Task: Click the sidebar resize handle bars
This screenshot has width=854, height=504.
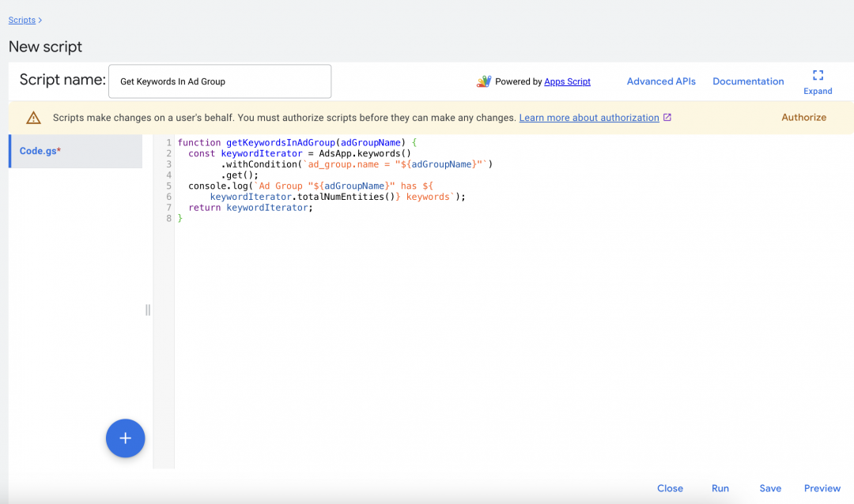Action: pos(148,310)
